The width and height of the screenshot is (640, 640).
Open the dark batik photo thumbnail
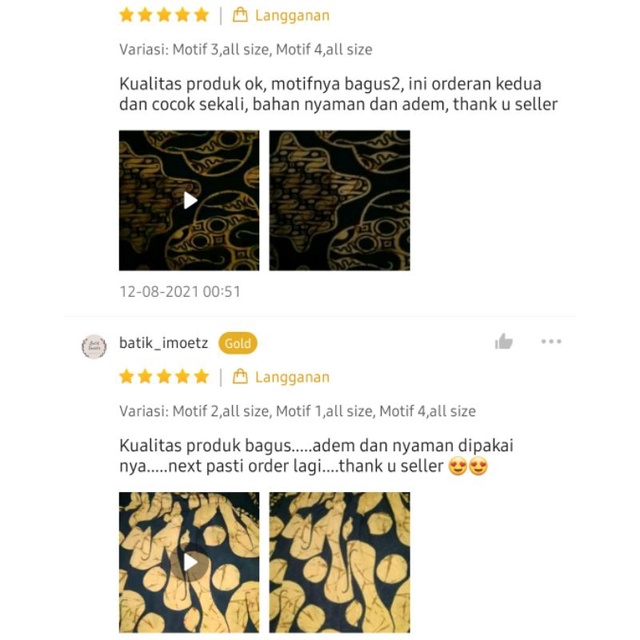click(340, 200)
